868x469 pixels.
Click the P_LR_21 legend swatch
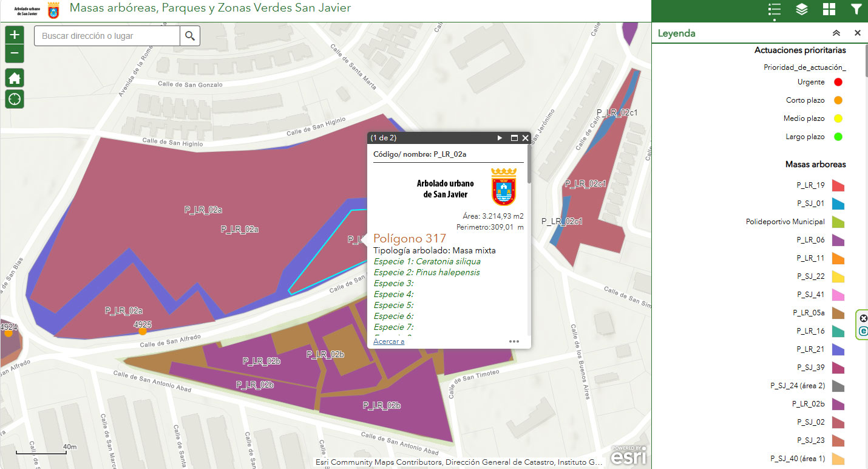click(x=838, y=349)
